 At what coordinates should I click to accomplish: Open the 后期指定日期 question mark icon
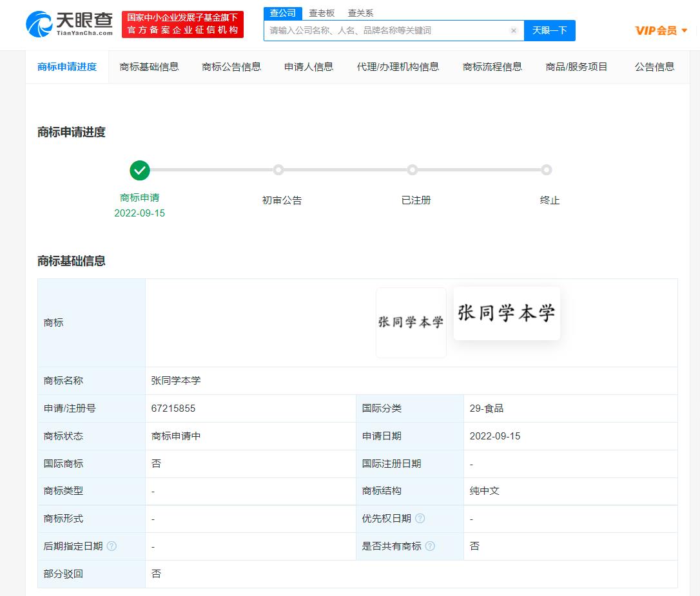(x=112, y=546)
